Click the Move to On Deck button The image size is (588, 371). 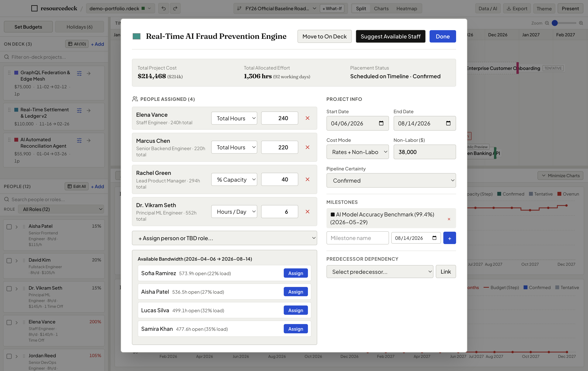[x=325, y=36]
